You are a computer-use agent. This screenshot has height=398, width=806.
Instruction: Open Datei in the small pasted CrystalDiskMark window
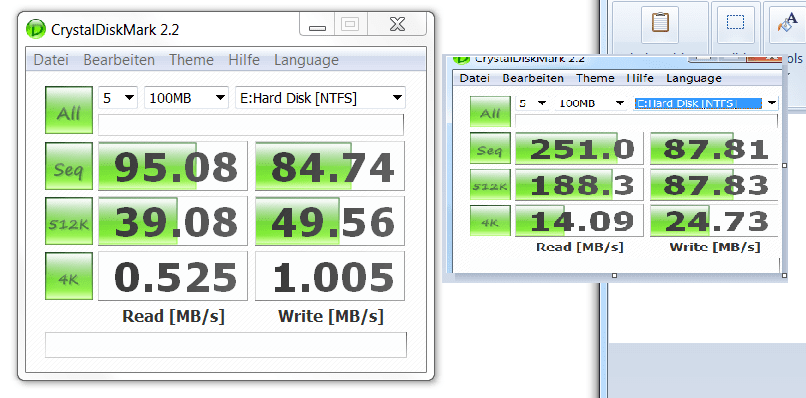474,78
